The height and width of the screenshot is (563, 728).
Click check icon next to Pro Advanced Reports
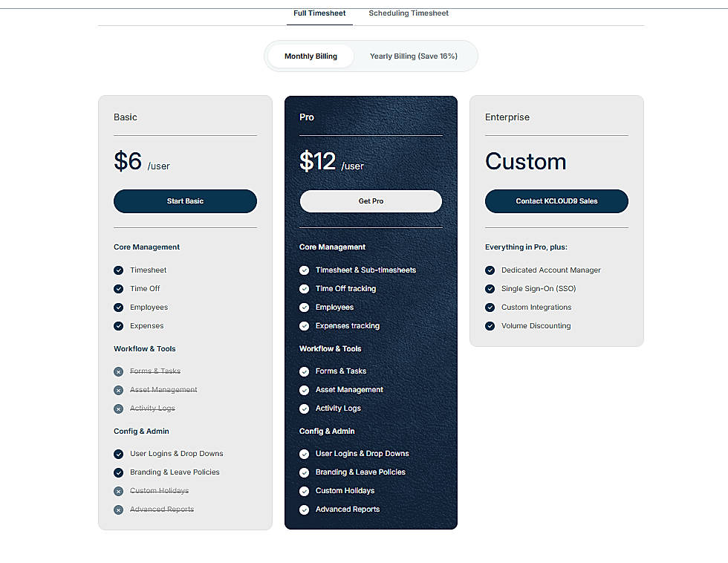304,510
